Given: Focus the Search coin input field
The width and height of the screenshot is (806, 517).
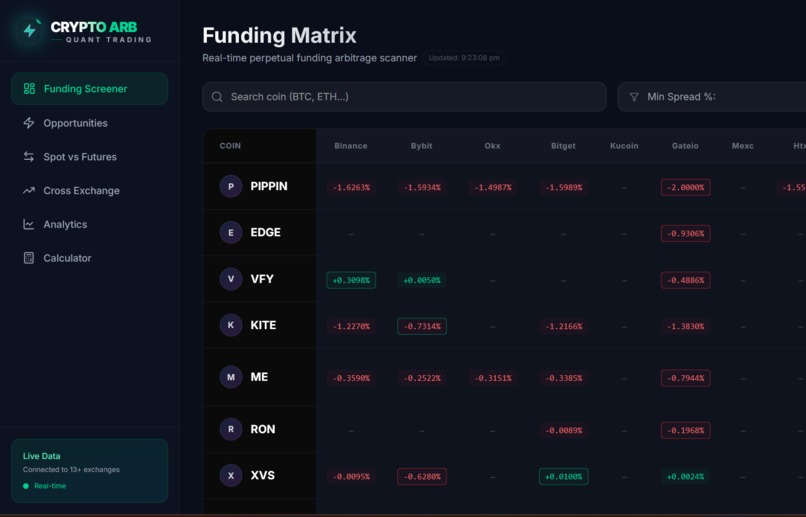Looking at the screenshot, I should 404,97.
